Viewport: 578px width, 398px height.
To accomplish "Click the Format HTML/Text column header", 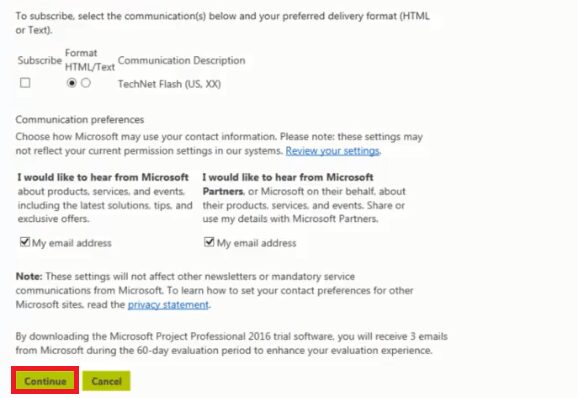I will click(90, 60).
